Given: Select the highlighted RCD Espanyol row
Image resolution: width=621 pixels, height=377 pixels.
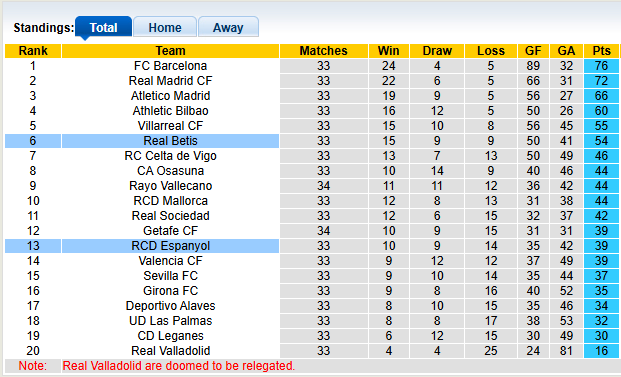Looking at the screenshot, I should pyautogui.click(x=312, y=246).
